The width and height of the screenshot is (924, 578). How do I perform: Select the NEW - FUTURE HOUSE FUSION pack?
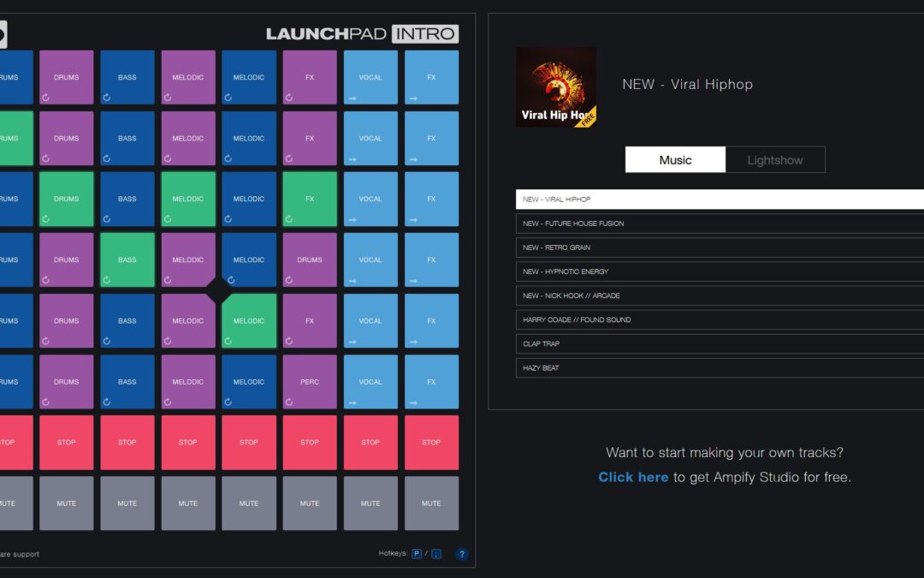tap(720, 223)
